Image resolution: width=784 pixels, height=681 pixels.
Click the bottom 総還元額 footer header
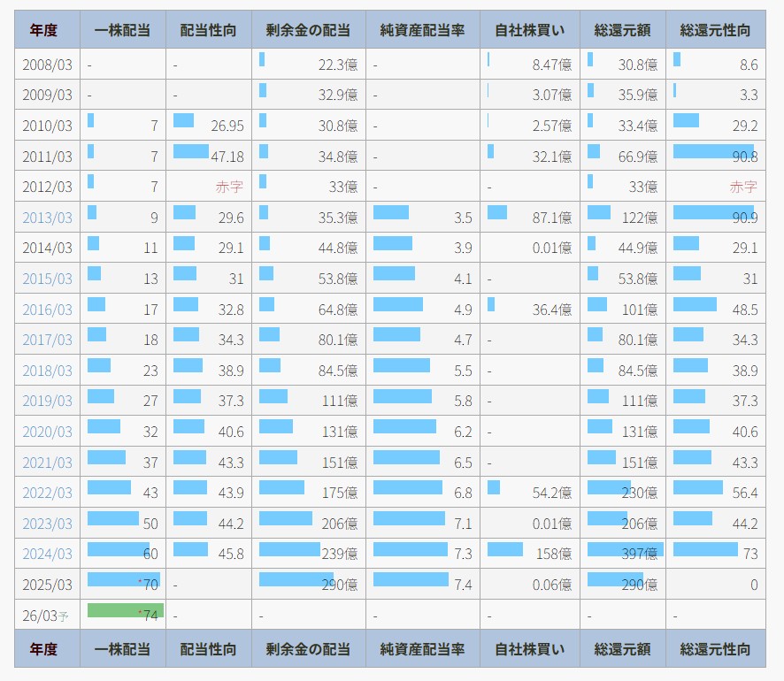point(622,649)
